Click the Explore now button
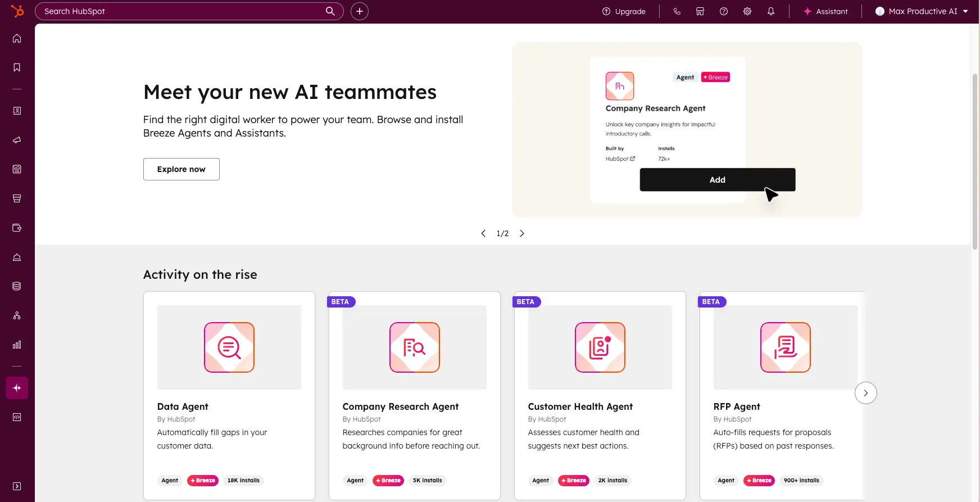 181,169
